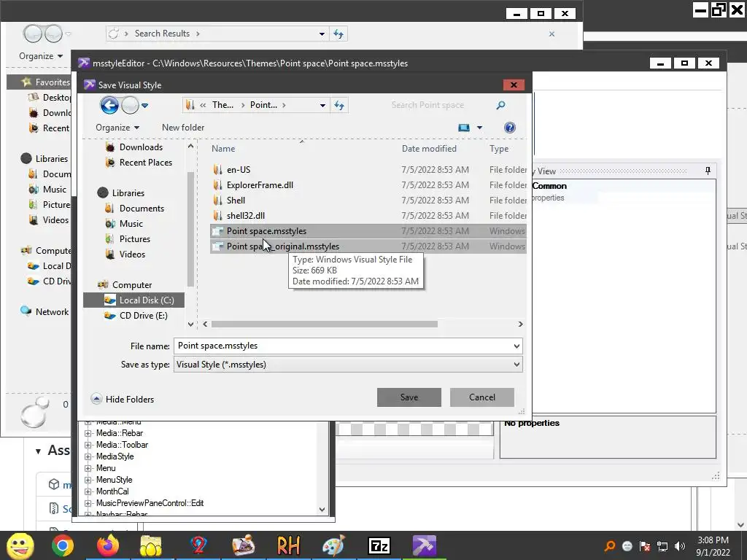This screenshot has height=560, width=747.
Task: Select the Point space.msstyles file
Action: (368, 231)
